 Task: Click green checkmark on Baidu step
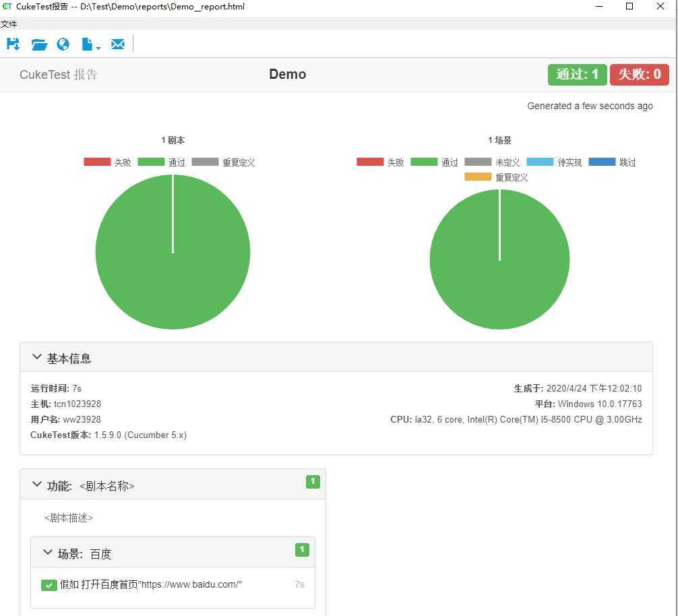[x=49, y=585]
